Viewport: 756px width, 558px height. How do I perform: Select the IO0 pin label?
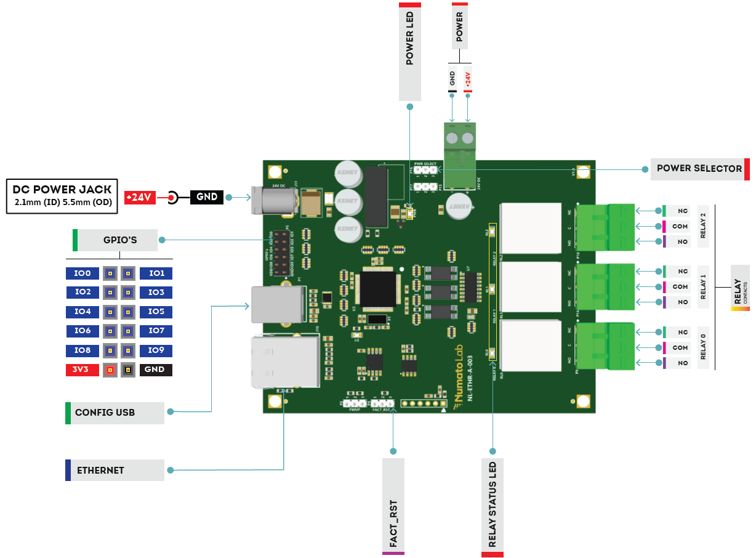click(x=82, y=273)
